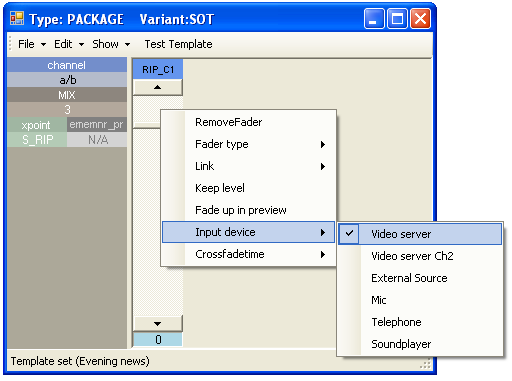Click the fader up arrow button
This screenshot has width=512, height=381.
(158, 87)
